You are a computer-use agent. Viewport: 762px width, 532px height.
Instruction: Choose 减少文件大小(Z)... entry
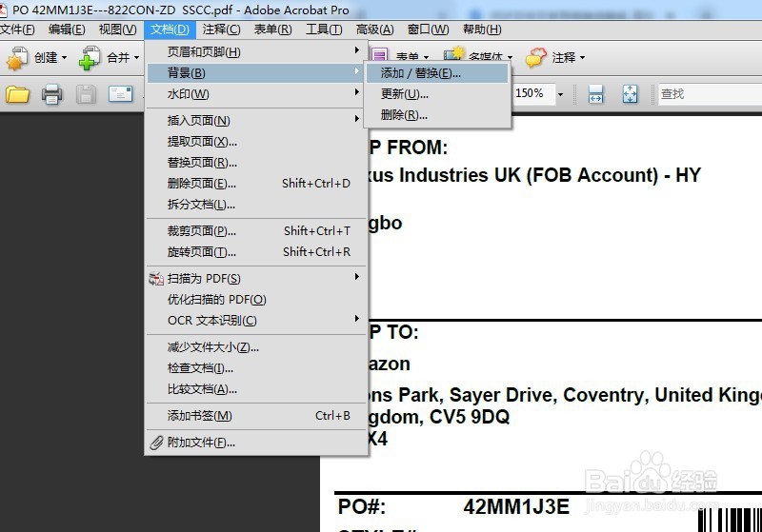[256, 347]
